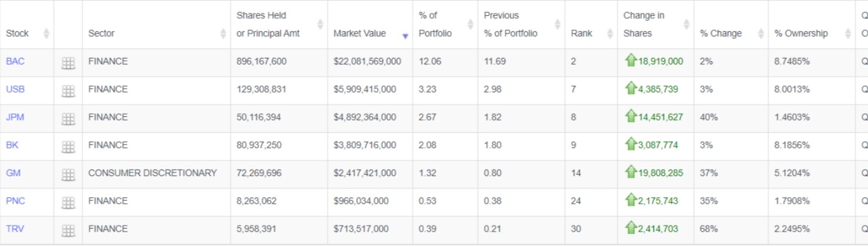The image size is (868, 247).
Task: Click the table icon beside PNC
Action: [68, 202]
